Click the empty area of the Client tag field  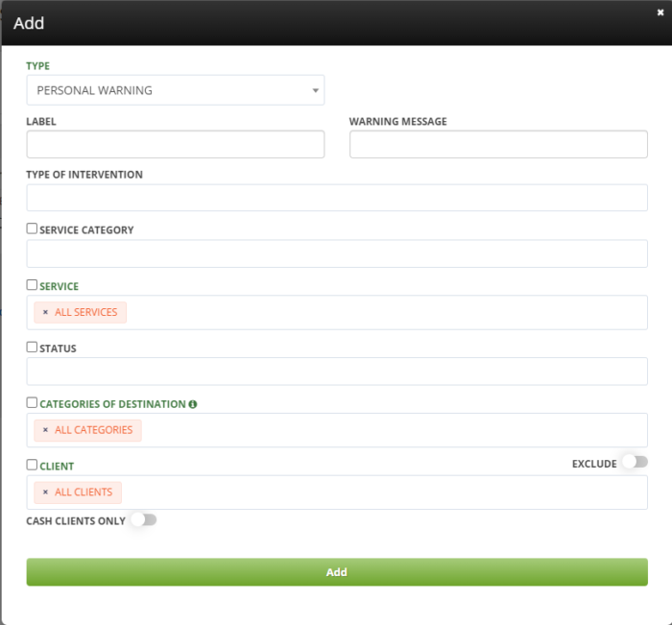(384, 493)
